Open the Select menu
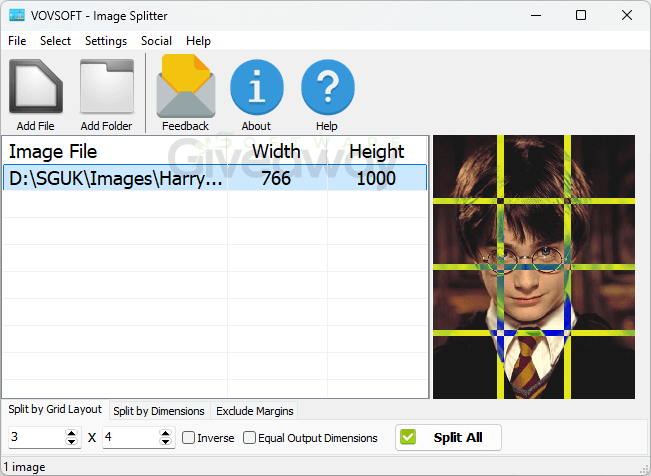 coord(55,41)
